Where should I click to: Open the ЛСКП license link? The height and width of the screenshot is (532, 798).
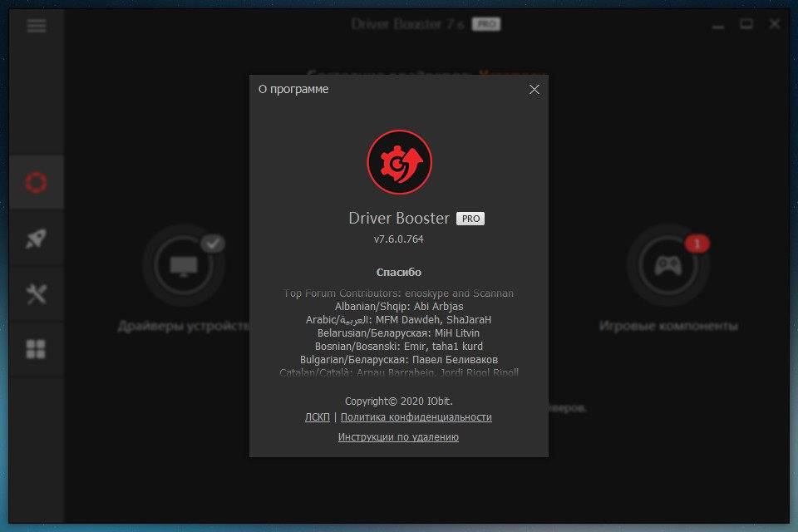coord(317,417)
